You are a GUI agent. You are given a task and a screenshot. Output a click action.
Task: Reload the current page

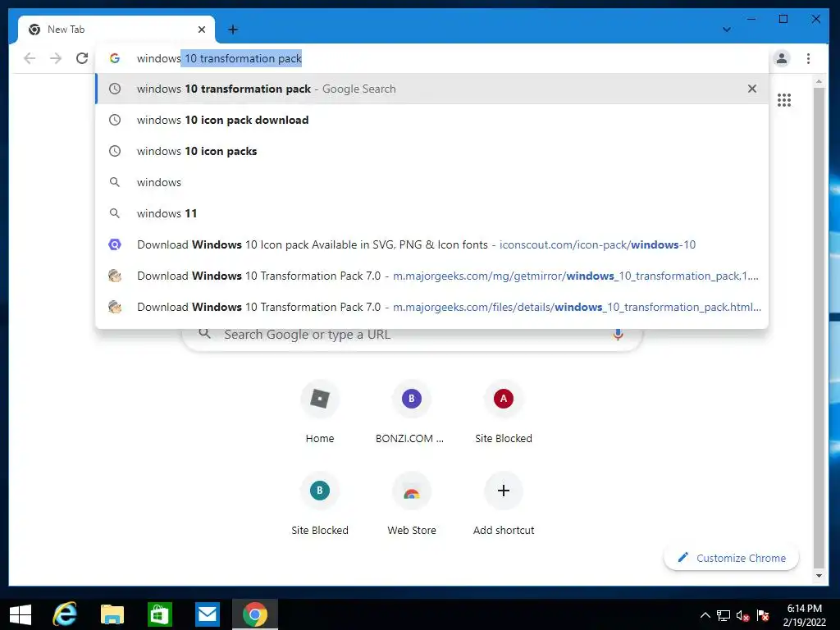pos(82,58)
